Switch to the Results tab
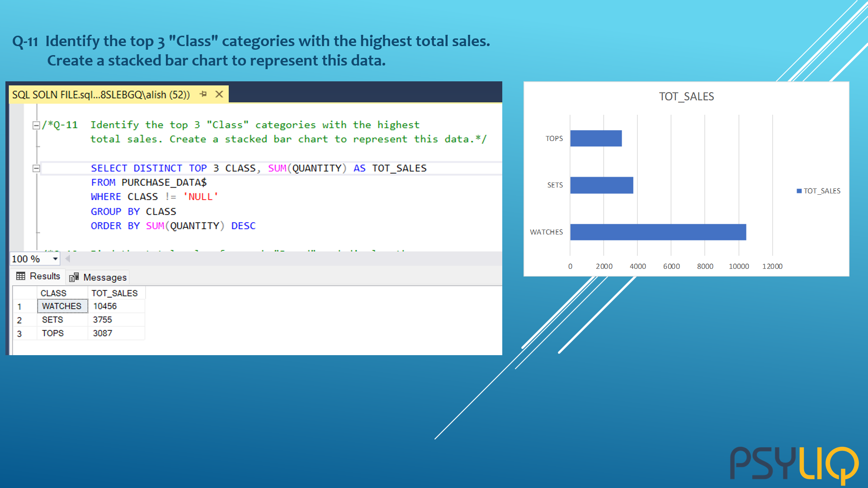The width and height of the screenshot is (868, 488). point(45,276)
